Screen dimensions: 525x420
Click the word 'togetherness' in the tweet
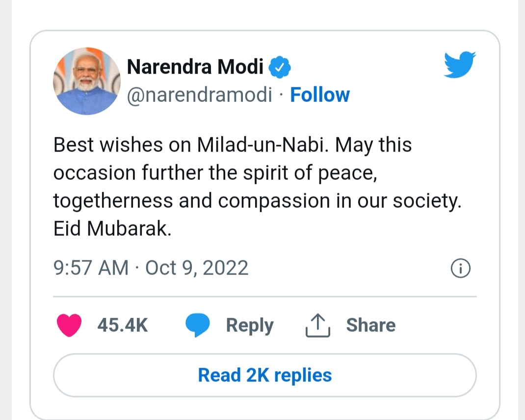coord(113,202)
